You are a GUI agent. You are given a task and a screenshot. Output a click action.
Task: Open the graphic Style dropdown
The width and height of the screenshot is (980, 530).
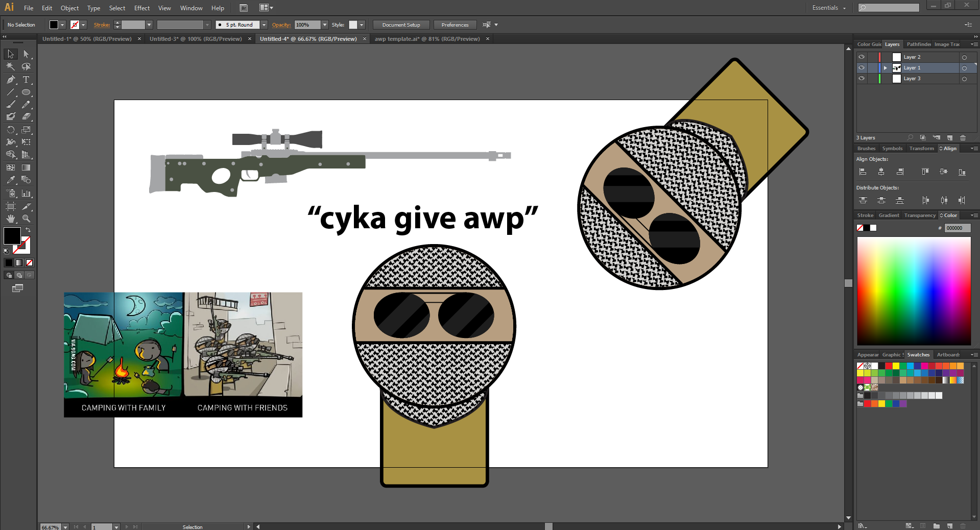point(362,25)
